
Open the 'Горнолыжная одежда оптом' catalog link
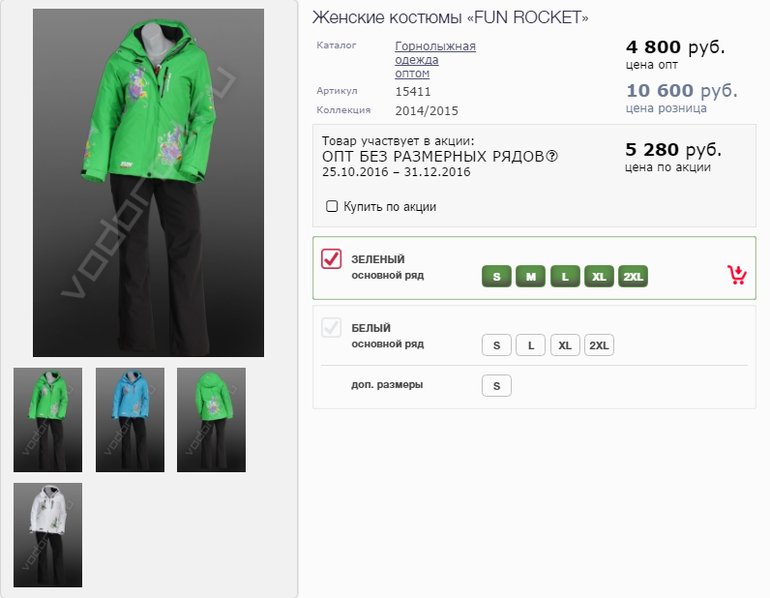(435, 59)
